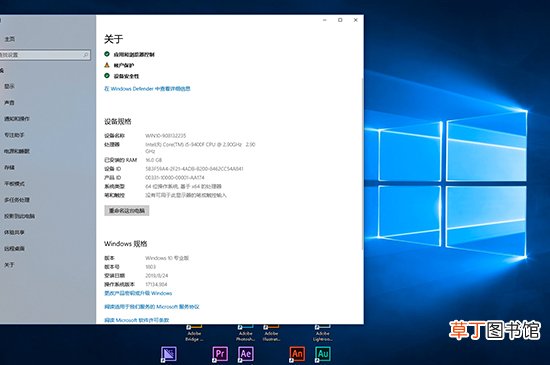Click the device name value WIN10-…
Image resolution: width=550 pixels, height=365 pixels.
point(166,135)
